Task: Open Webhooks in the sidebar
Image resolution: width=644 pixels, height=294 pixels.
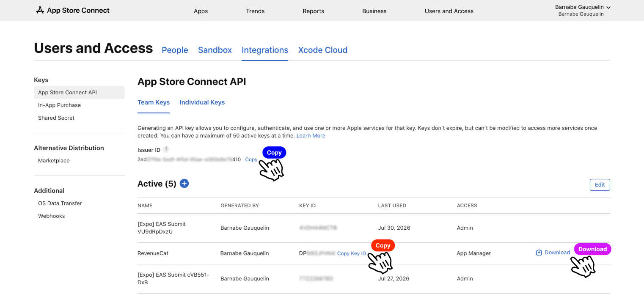Action: 52,216
